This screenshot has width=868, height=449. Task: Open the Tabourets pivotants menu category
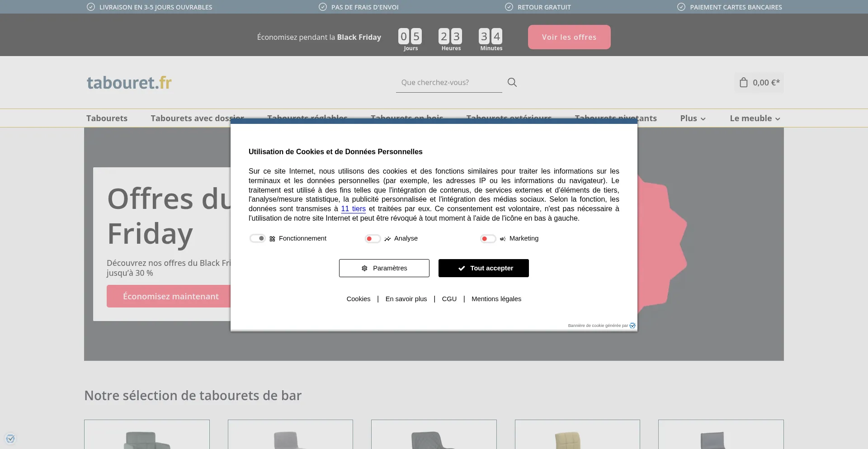pos(646,118)
